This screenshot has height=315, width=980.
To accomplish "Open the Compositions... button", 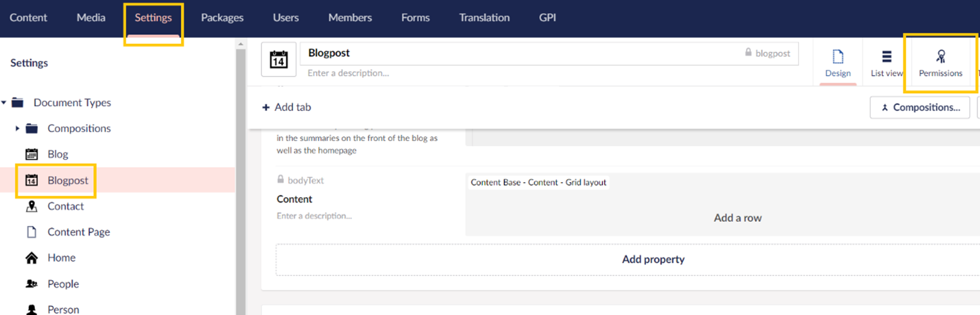I will (x=920, y=107).
